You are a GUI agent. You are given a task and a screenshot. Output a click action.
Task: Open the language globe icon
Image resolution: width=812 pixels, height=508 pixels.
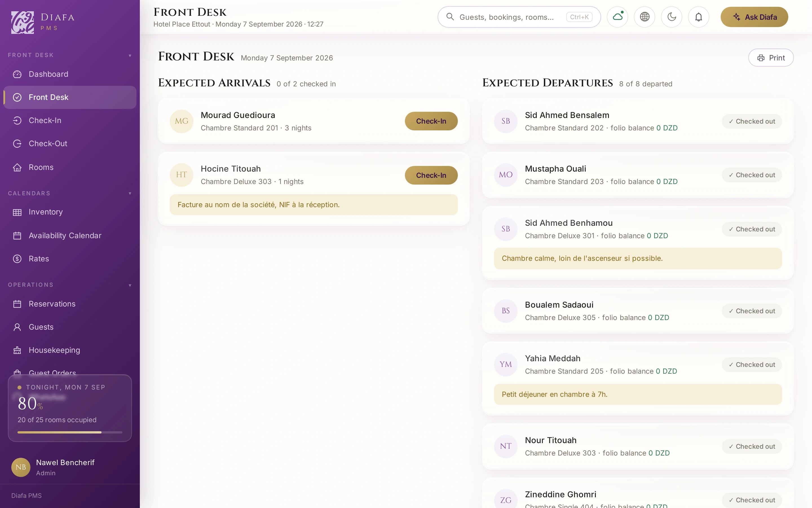[x=645, y=17]
